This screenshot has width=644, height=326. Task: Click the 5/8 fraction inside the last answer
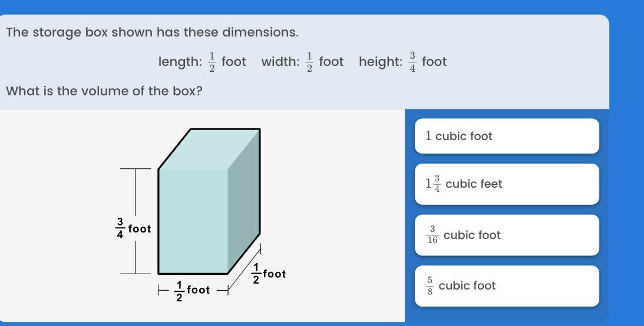coord(430,285)
